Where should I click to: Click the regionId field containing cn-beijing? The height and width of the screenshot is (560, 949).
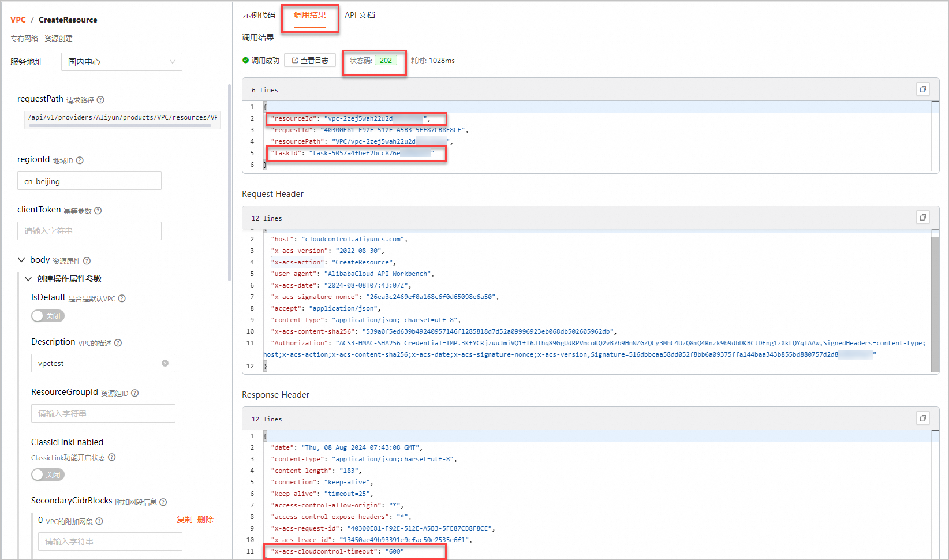tap(89, 181)
